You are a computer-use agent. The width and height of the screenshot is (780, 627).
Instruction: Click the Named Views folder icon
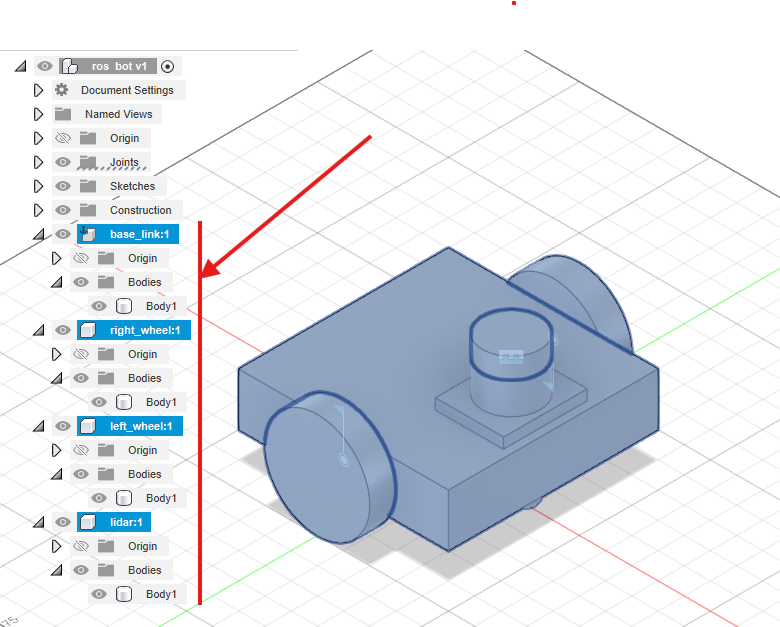pyautogui.click(x=63, y=114)
